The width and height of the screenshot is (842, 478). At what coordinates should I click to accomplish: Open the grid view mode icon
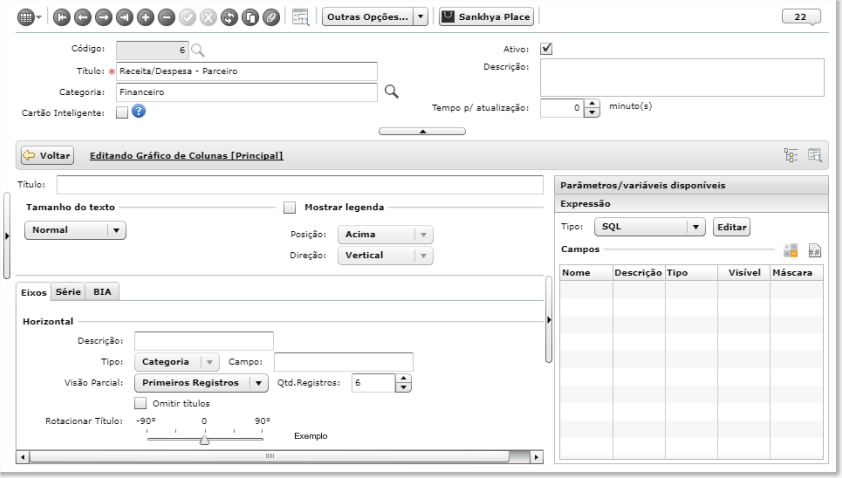[x=26, y=17]
